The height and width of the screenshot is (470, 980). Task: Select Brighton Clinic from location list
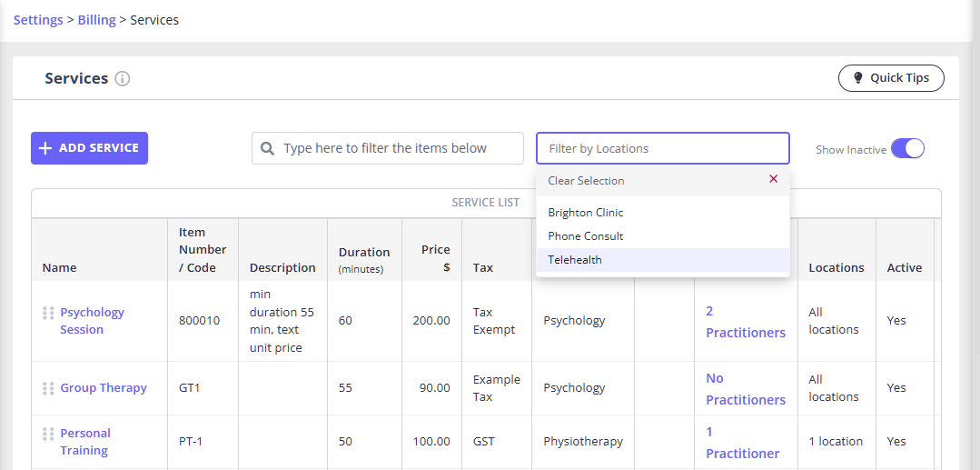point(586,213)
